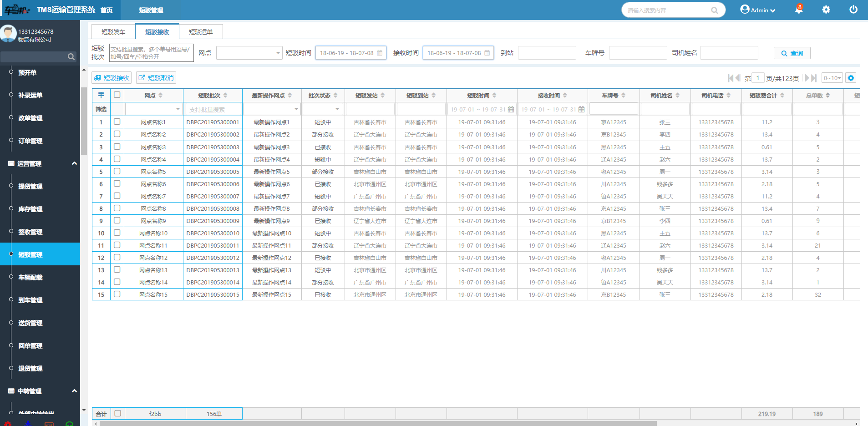Open settings via top gear icon
The width and height of the screenshot is (868, 426).
tap(826, 10)
